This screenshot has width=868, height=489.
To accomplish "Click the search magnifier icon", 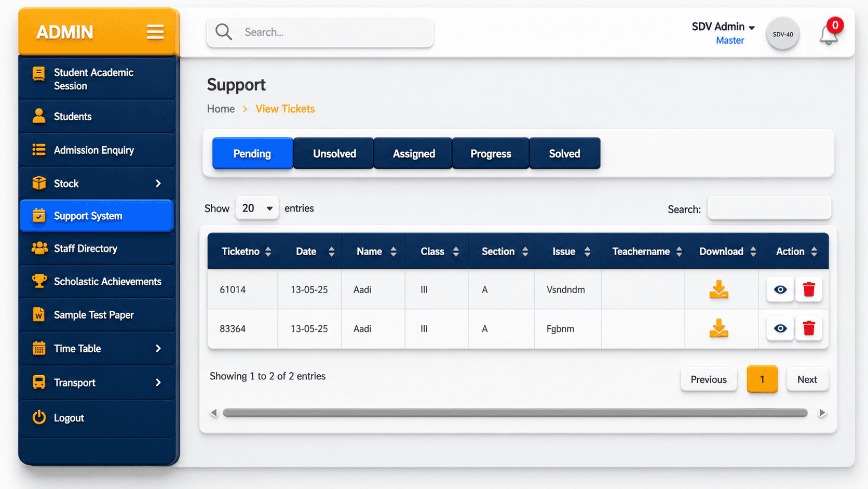I will click(223, 32).
